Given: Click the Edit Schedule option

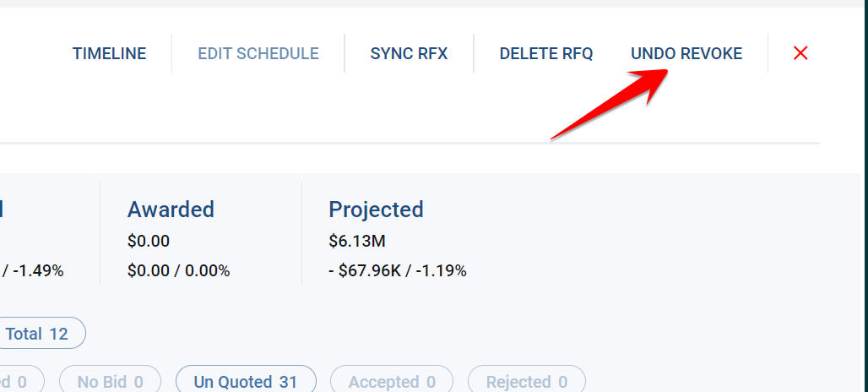Looking at the screenshot, I should click(258, 54).
